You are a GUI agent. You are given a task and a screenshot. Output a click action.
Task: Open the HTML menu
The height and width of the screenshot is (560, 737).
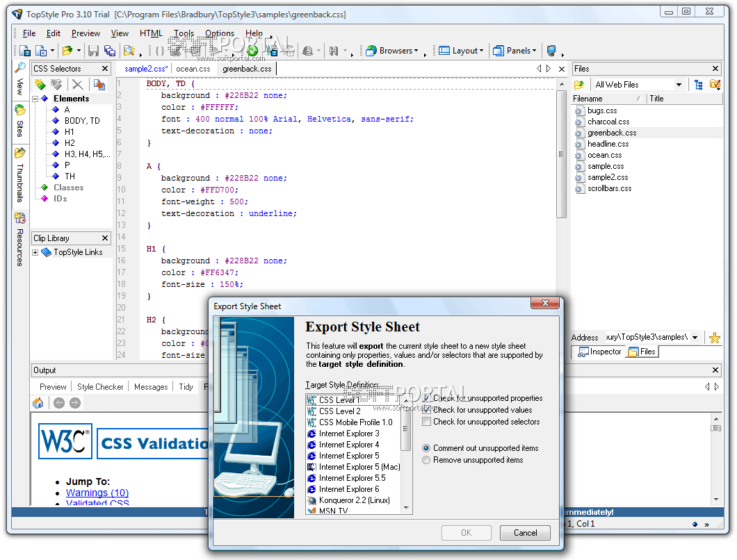point(151,33)
